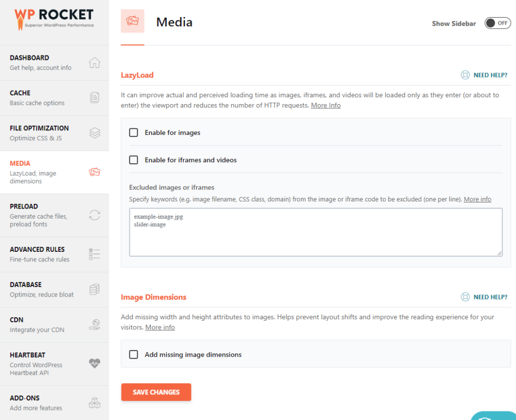The height and width of the screenshot is (420, 516).
Task: Open the Advanced Rules tab
Action: (54, 254)
